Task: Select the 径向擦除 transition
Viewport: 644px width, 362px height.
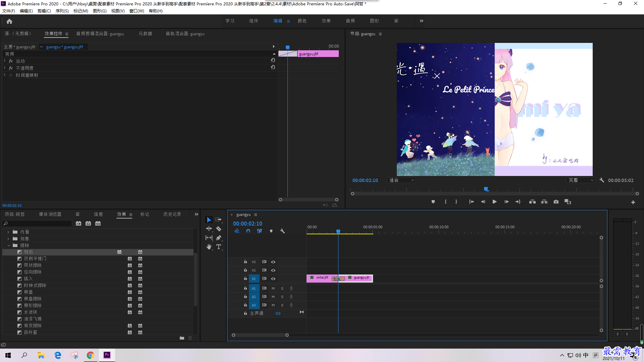Action: coord(33,272)
